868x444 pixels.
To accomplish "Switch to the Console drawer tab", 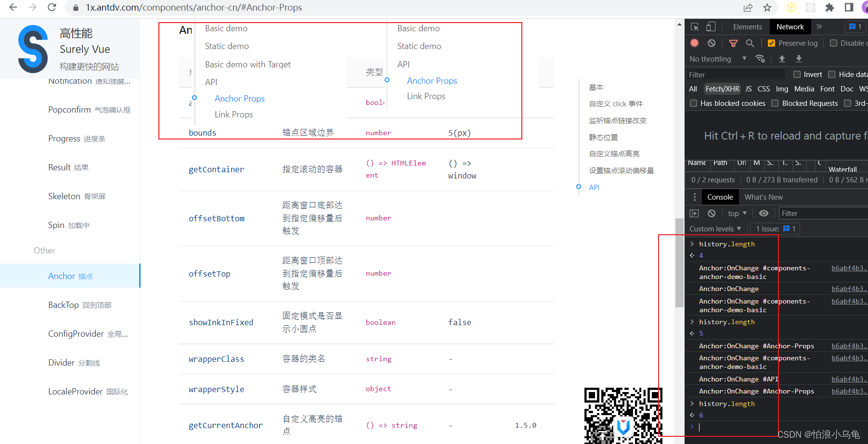I will click(720, 197).
